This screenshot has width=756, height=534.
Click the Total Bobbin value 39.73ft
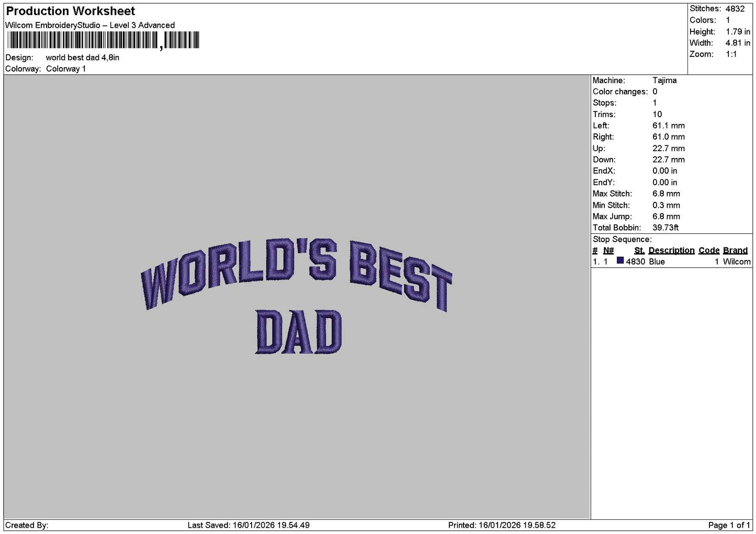pos(665,228)
